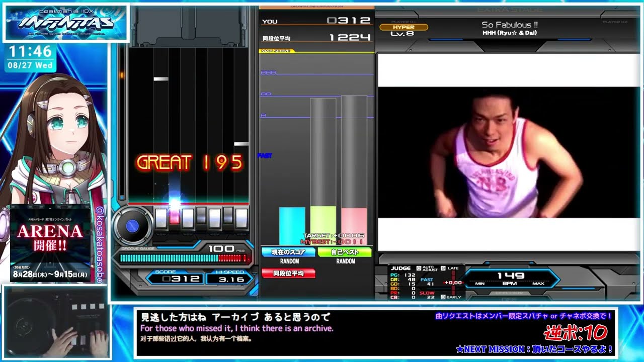Image resolution: width=644 pixels, height=362 pixels.
Task: Click the GR: 48 judge count
Action: pos(403,280)
